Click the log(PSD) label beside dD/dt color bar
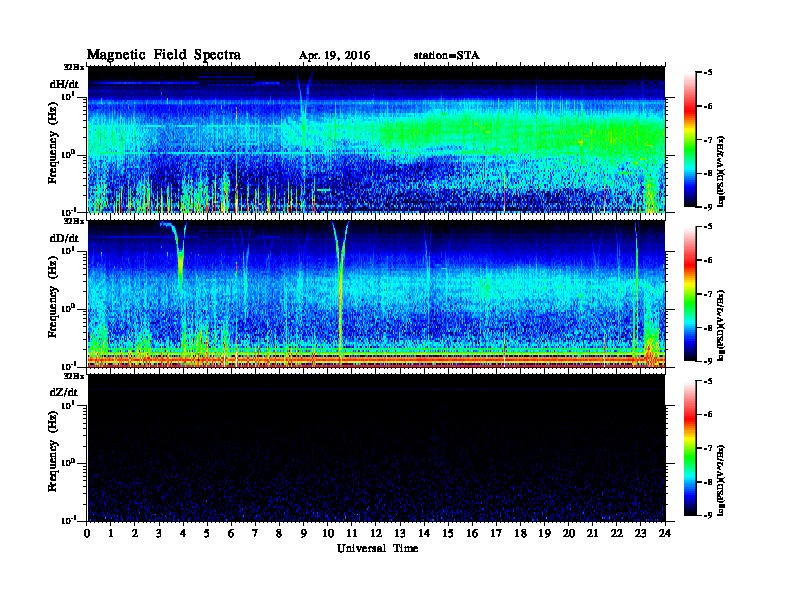 (721, 325)
